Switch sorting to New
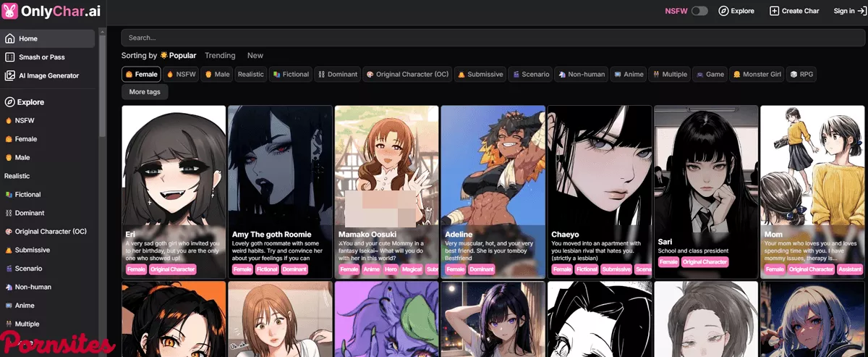868x357 pixels. pos(255,55)
